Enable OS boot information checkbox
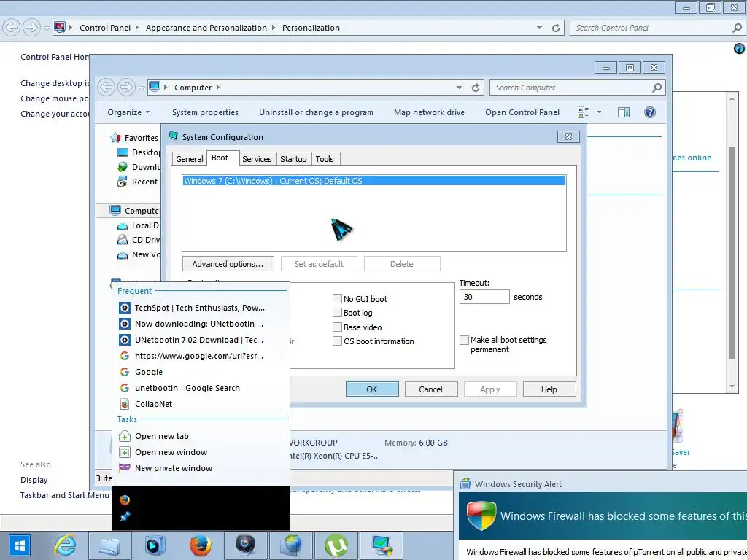The image size is (747, 560). point(337,341)
